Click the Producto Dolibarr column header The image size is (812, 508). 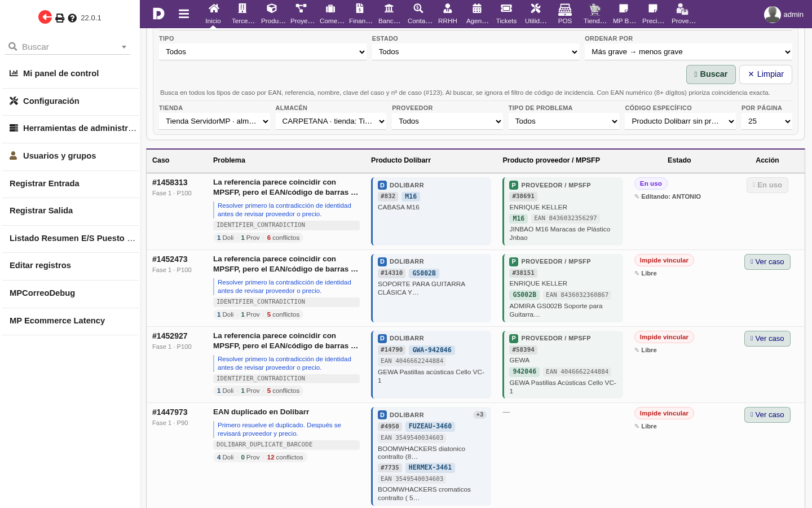pos(401,160)
